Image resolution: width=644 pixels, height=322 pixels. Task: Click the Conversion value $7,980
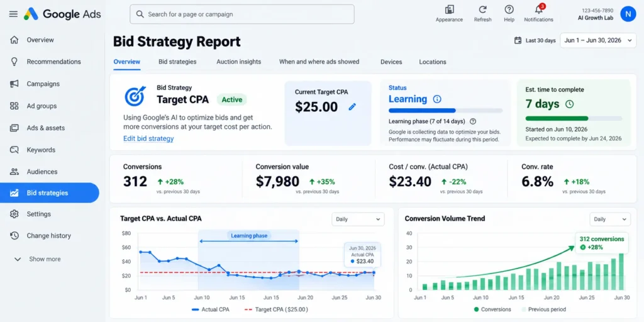(x=277, y=181)
